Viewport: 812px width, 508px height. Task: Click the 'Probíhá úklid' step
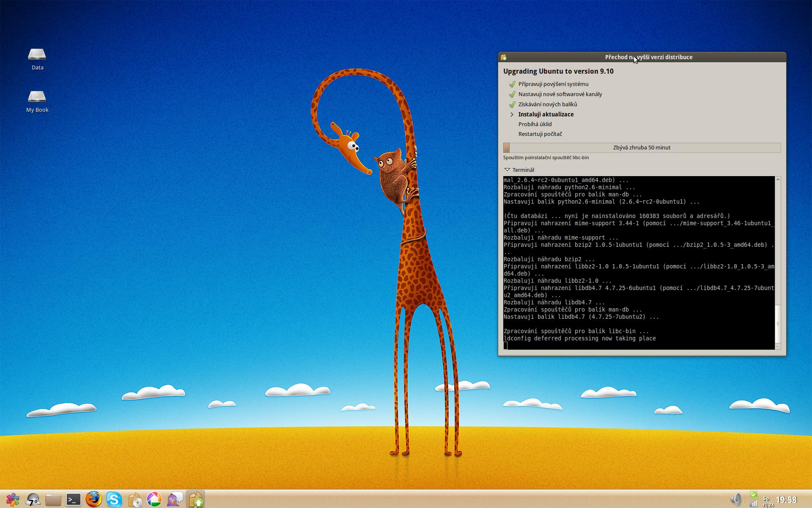click(535, 124)
